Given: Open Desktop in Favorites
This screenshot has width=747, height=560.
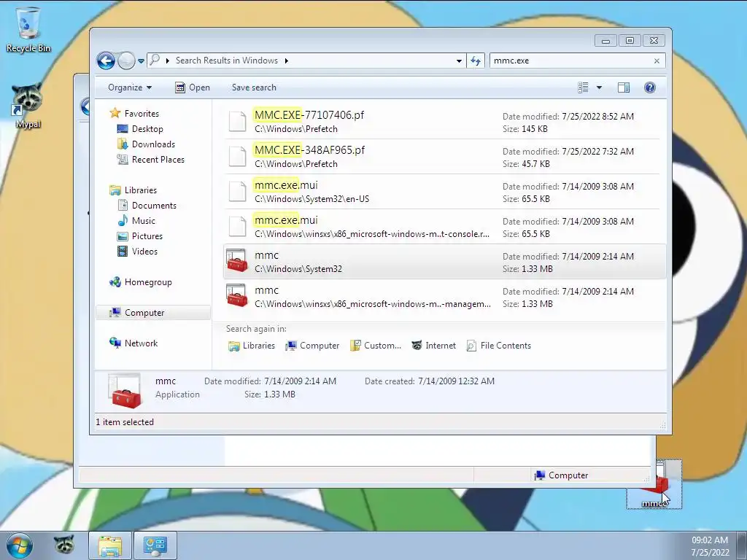Looking at the screenshot, I should (x=147, y=129).
